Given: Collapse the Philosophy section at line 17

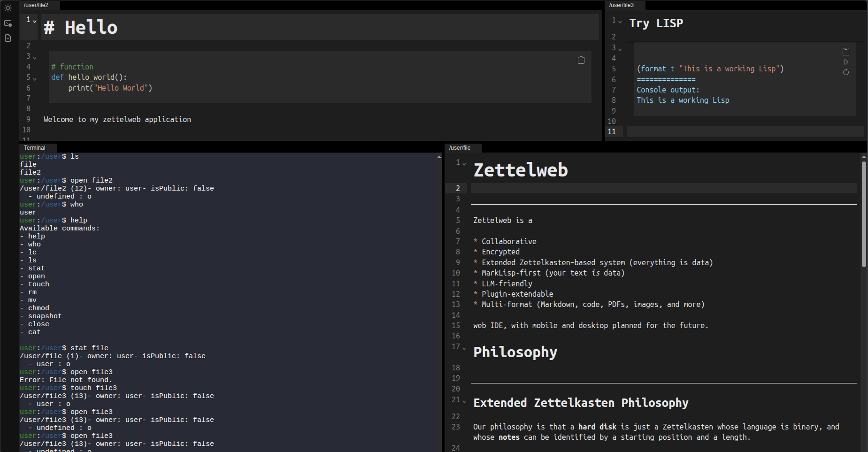Looking at the screenshot, I should click(464, 348).
